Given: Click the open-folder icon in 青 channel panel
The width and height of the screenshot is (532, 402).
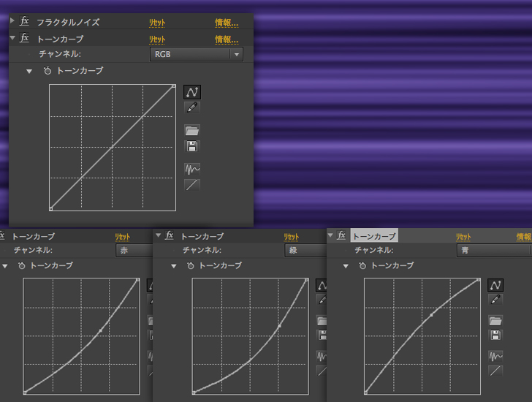Looking at the screenshot, I should [x=495, y=320].
